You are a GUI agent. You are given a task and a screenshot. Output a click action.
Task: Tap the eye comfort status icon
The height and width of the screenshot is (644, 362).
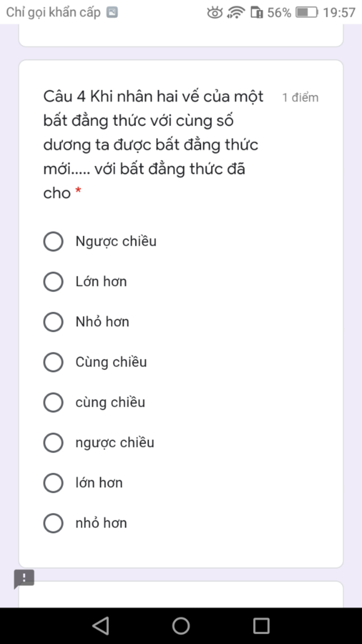(215, 12)
